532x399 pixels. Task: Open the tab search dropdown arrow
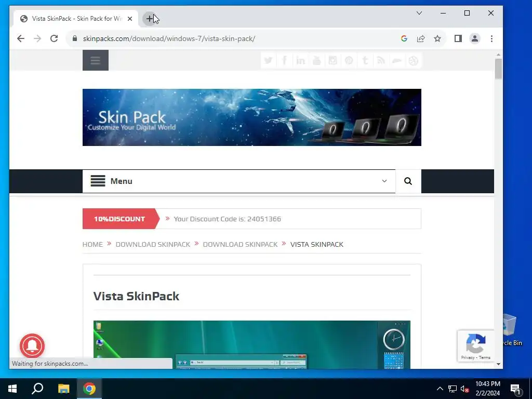(x=419, y=13)
